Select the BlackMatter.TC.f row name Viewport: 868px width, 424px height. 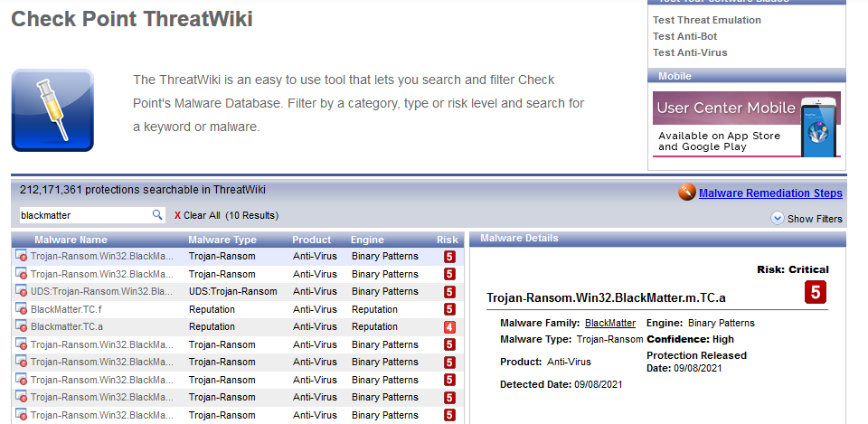point(66,309)
